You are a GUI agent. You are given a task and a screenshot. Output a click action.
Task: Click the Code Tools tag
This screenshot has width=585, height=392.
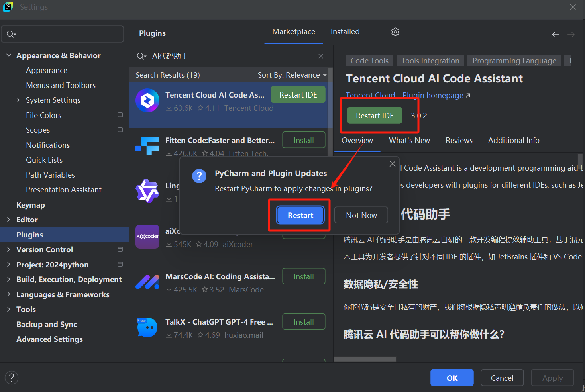click(369, 61)
